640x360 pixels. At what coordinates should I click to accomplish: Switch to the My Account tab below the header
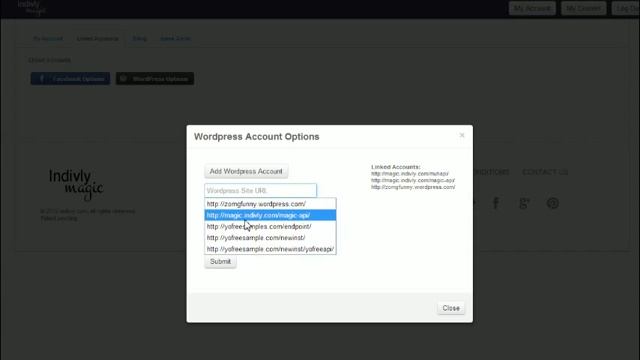(x=48, y=39)
